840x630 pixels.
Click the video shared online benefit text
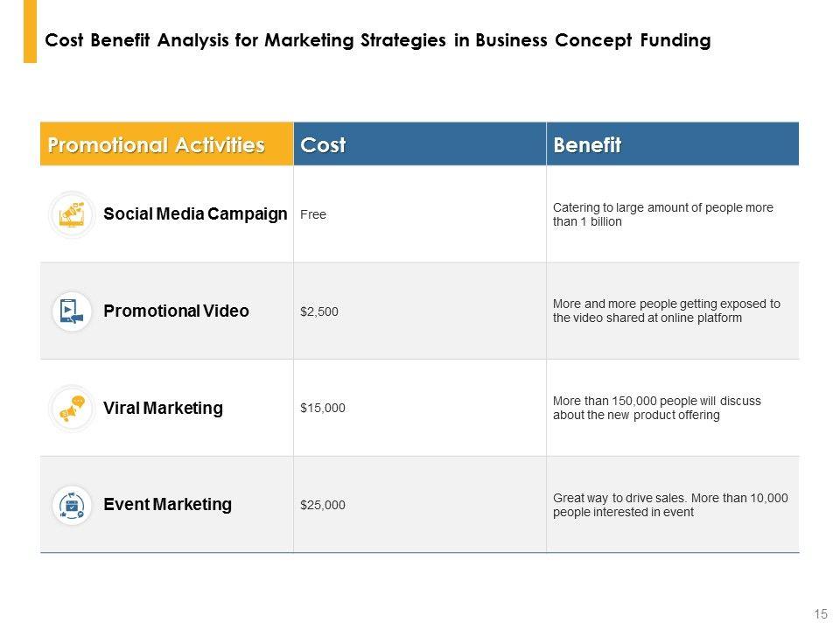click(666, 311)
